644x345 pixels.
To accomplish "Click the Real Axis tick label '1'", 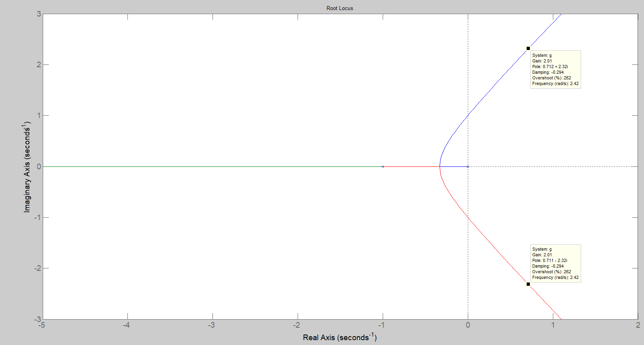I will point(553,325).
